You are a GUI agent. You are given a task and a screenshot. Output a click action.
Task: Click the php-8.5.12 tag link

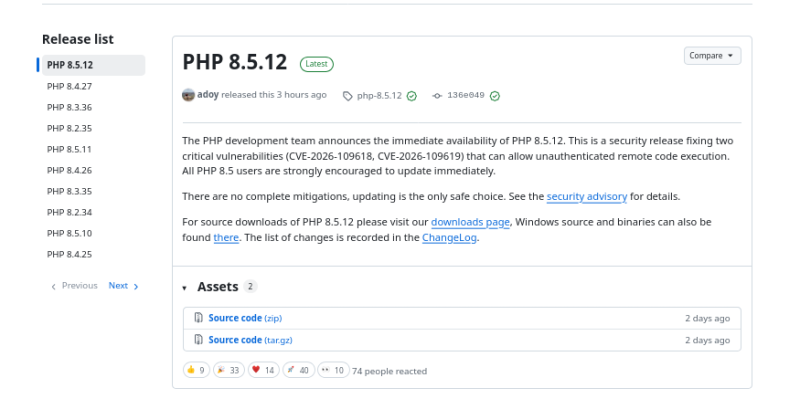(379, 96)
